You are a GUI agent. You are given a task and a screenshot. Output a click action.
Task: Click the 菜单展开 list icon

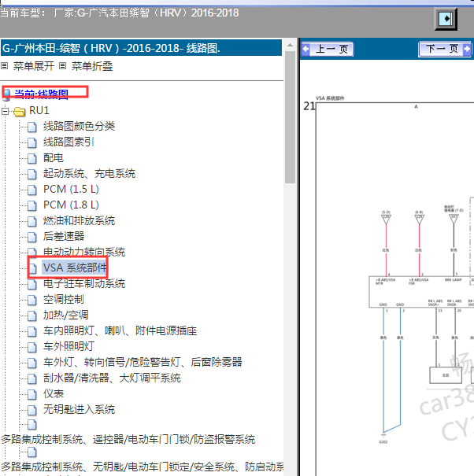[x=4, y=65]
